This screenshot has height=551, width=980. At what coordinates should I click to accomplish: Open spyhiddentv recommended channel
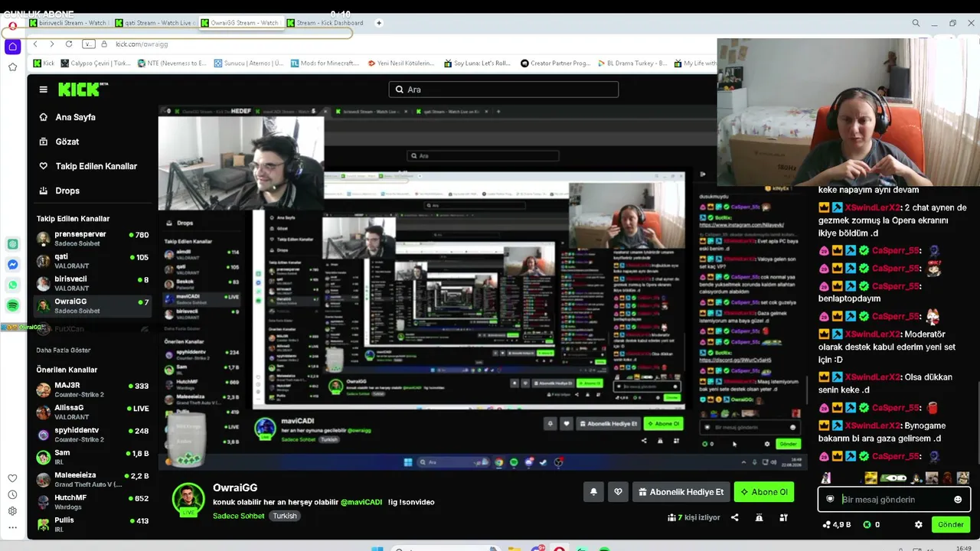[93, 435]
